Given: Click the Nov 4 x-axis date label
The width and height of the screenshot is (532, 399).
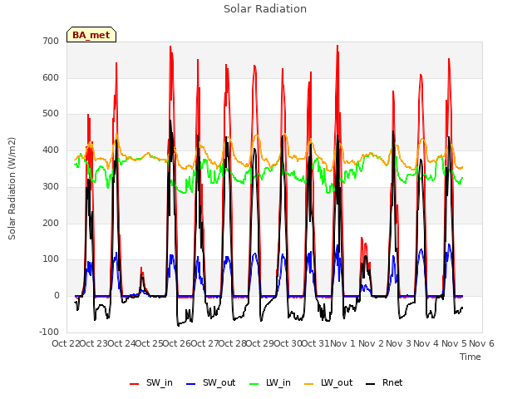Looking at the screenshot, I should (426, 343).
